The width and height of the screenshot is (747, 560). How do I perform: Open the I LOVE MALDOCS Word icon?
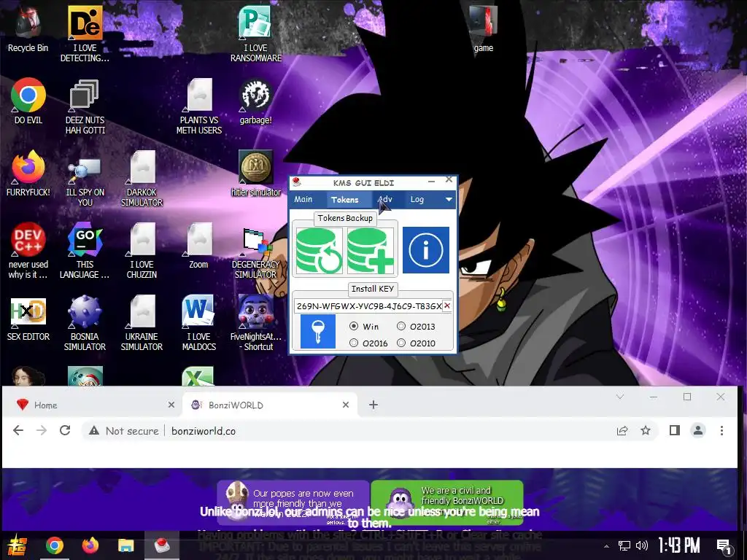coord(199,323)
